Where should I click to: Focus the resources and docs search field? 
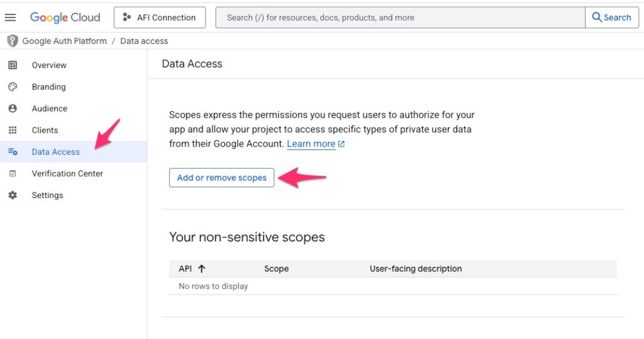click(x=400, y=18)
